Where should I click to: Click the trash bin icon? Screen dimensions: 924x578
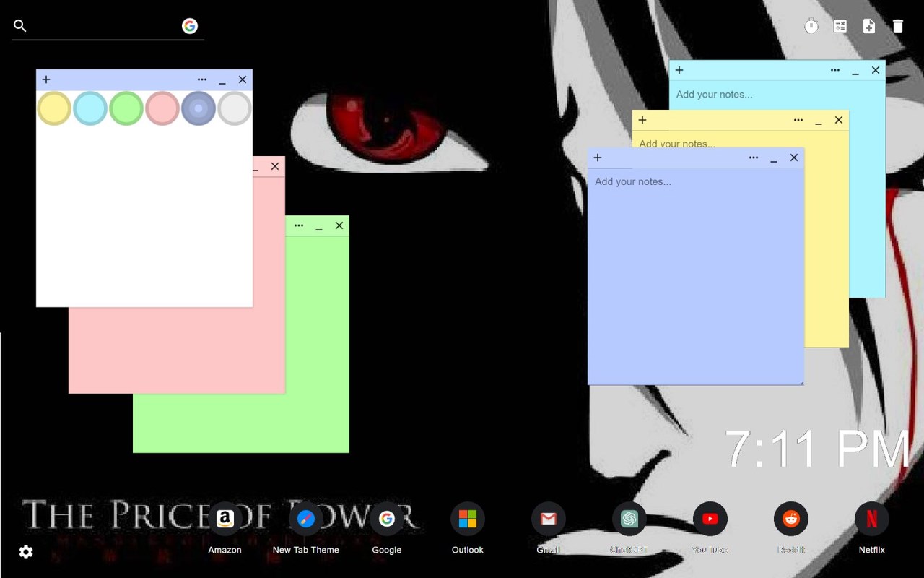(x=898, y=26)
